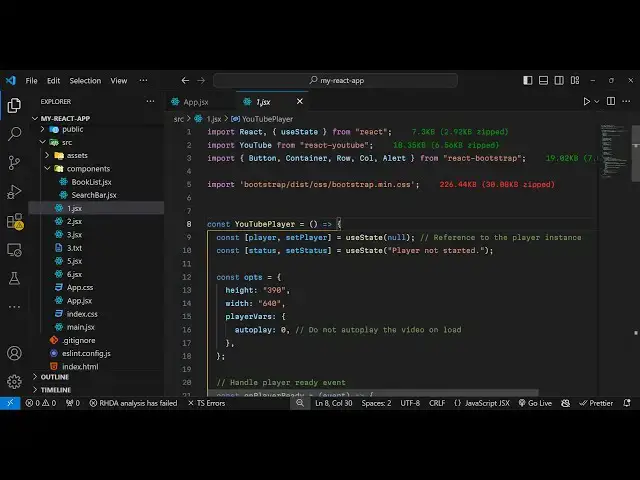This screenshot has height=480, width=640.
Task: Open errors and warnings count in status bar
Action: click(40, 403)
